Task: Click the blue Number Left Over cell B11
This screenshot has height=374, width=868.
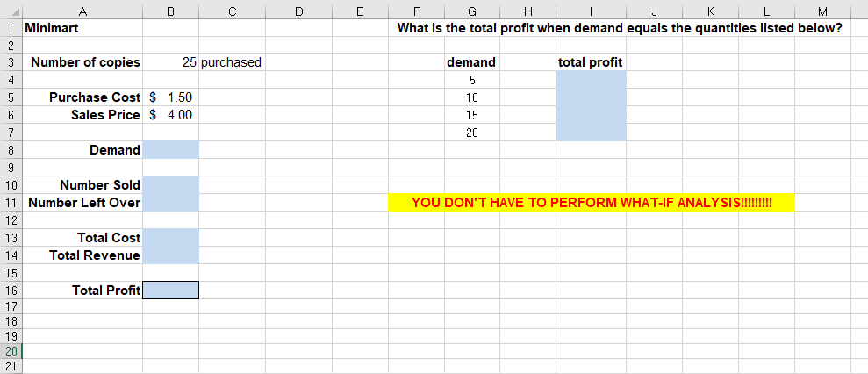Action: (x=170, y=203)
